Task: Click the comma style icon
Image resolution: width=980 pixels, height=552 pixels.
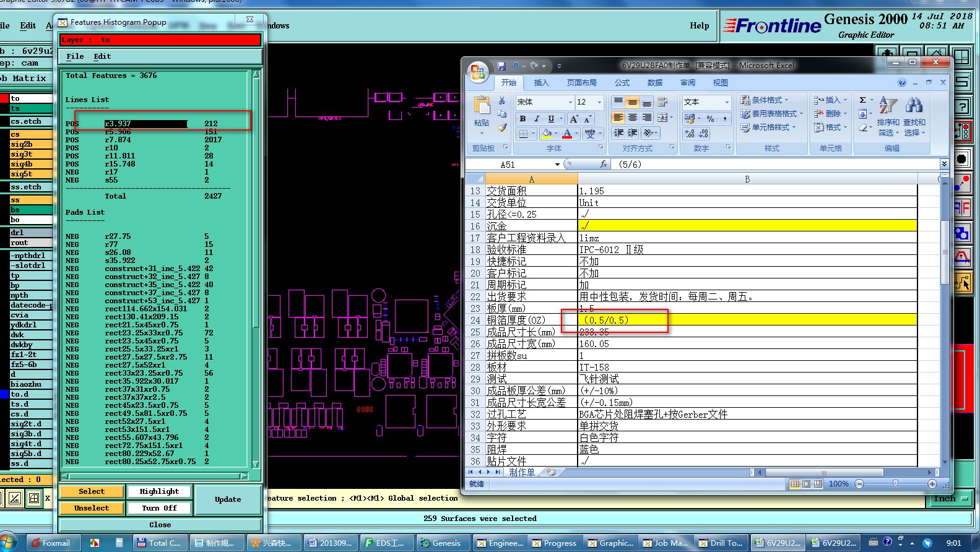Action: (x=724, y=118)
